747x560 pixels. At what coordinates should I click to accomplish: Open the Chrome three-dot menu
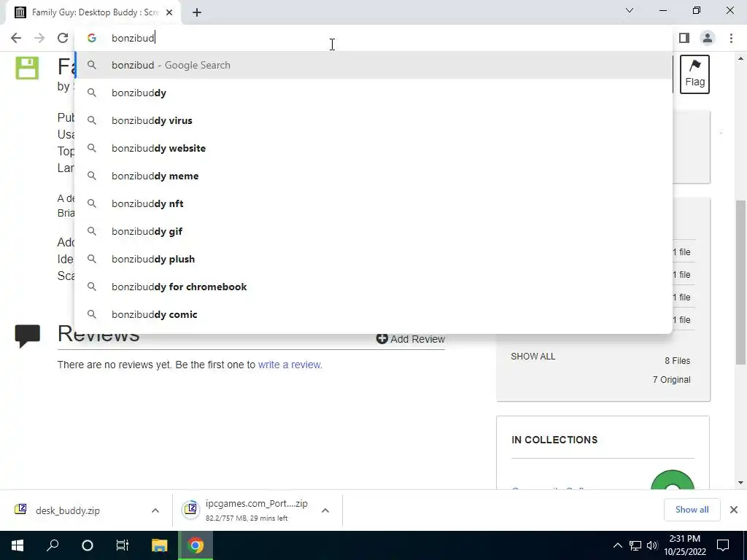[x=731, y=38]
